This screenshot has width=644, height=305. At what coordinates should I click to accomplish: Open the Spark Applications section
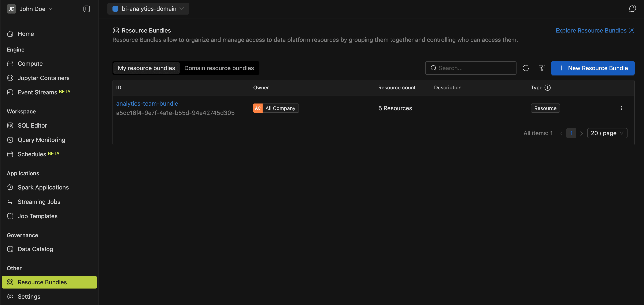43,187
